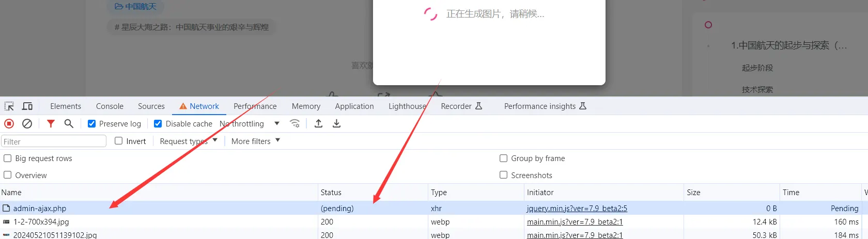Toggle the device toolbar icon
The image size is (868, 239).
pyautogui.click(x=27, y=106)
